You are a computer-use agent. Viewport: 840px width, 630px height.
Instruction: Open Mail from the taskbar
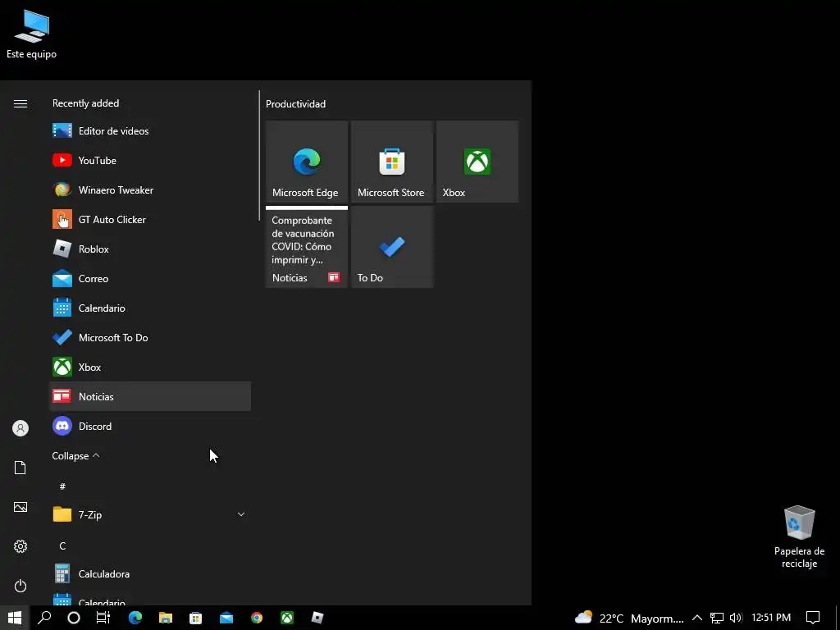pyautogui.click(x=226, y=618)
